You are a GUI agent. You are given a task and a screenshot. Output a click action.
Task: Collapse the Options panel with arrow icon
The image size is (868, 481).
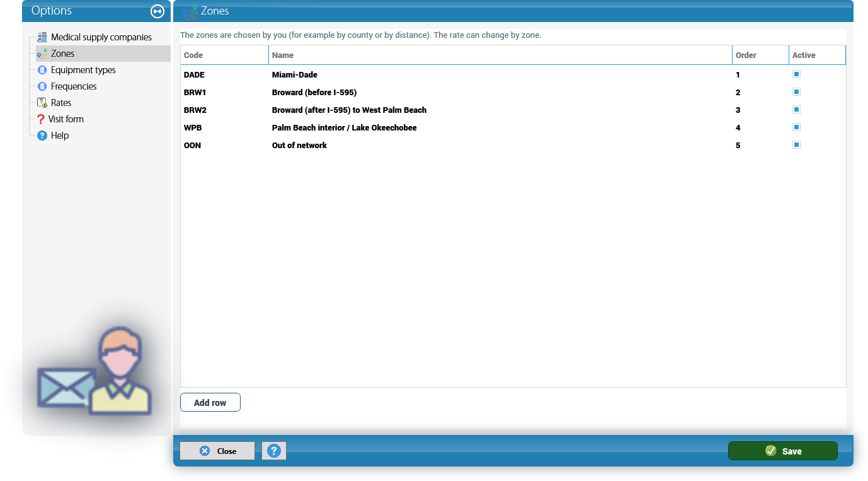[157, 11]
